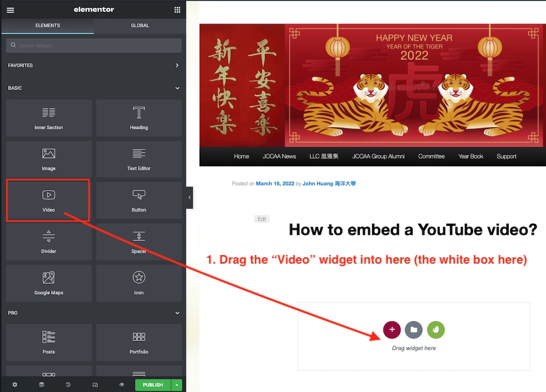
Task: Open the History icon
Action: 68,385
